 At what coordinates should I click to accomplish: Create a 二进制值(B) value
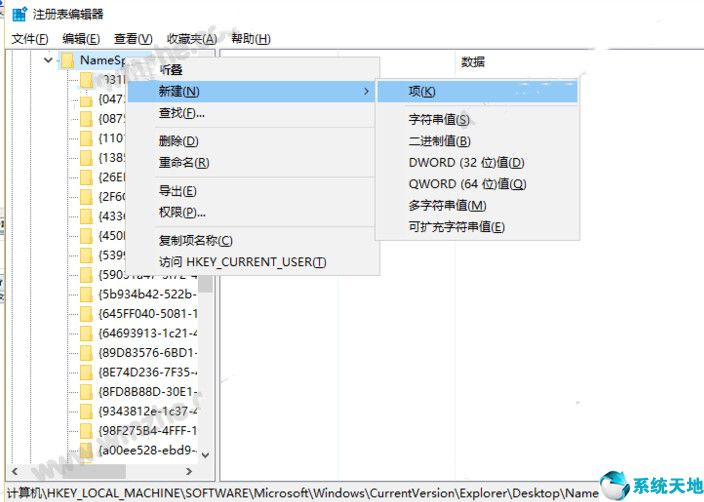click(439, 141)
